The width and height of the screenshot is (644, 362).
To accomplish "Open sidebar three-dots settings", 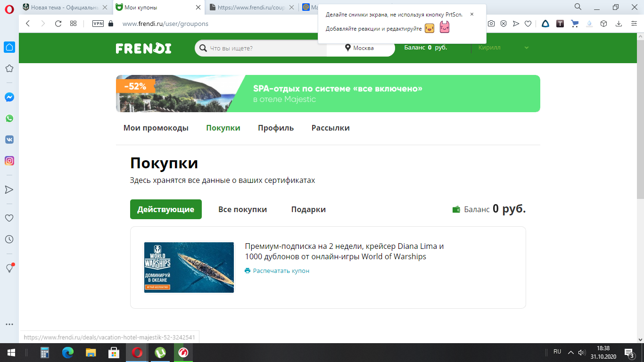I will (9, 325).
